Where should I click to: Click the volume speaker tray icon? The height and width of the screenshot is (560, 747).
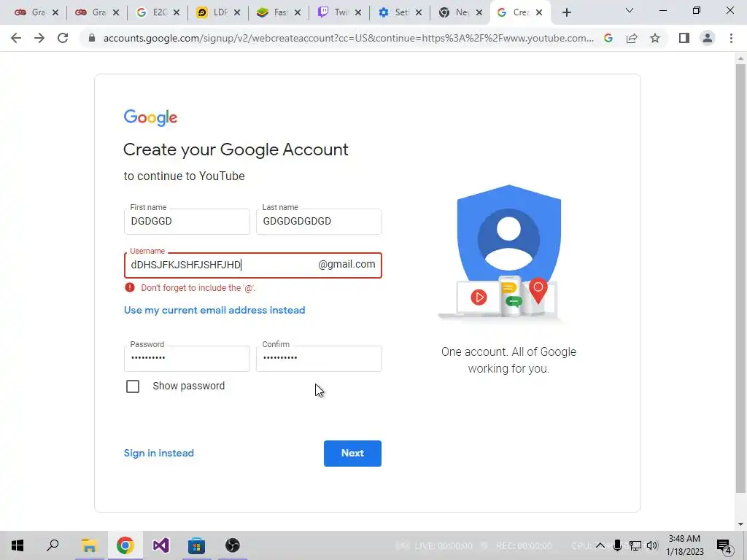652,545
